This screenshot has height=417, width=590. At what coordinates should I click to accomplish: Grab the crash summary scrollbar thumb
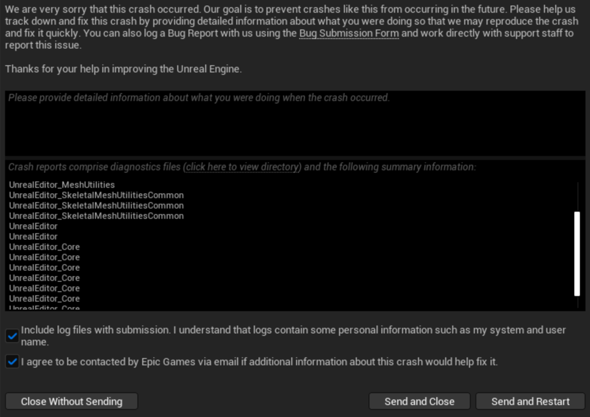click(x=577, y=254)
